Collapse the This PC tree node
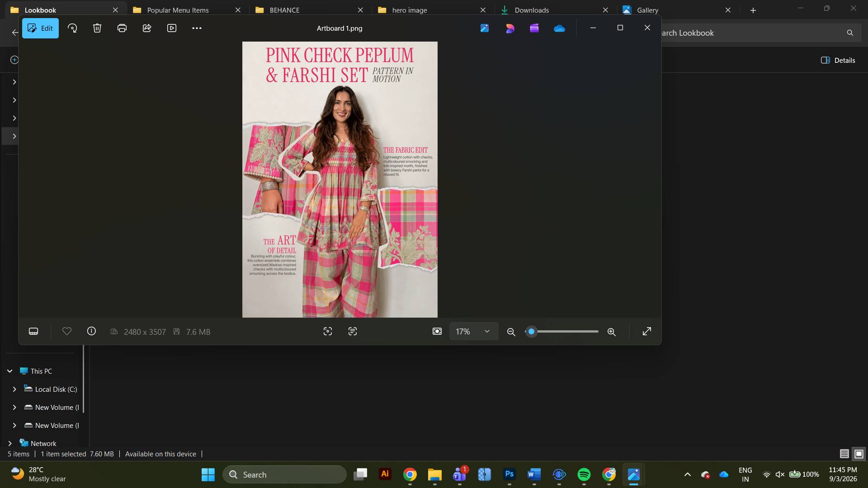The image size is (868, 488). (10, 371)
